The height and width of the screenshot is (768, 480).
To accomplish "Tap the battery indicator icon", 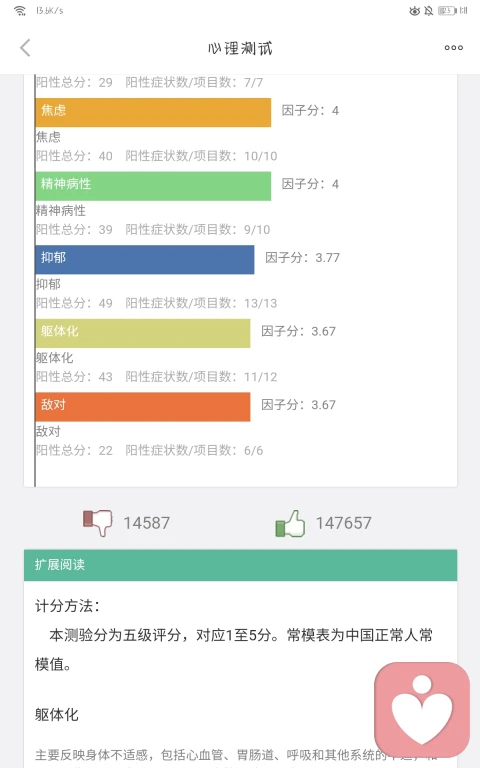I will (447, 10).
